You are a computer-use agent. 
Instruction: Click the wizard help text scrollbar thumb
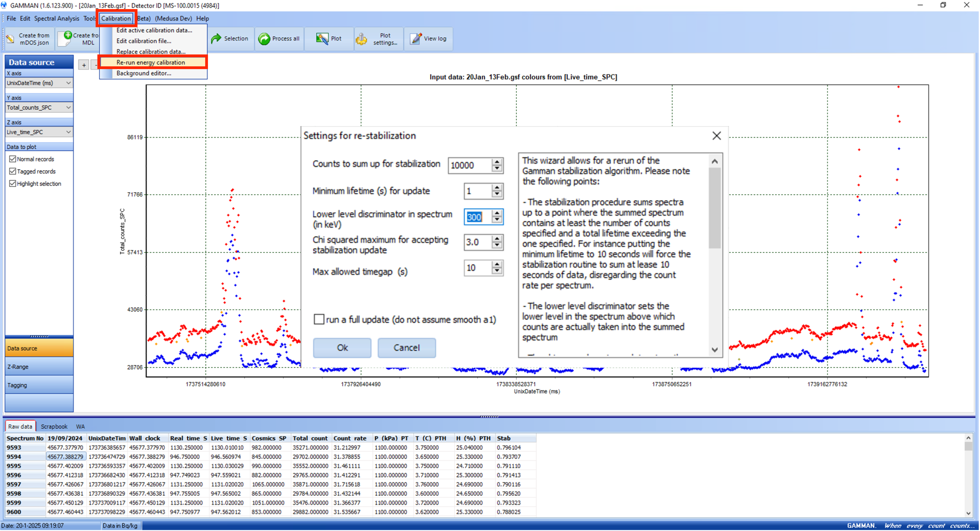pos(715,207)
